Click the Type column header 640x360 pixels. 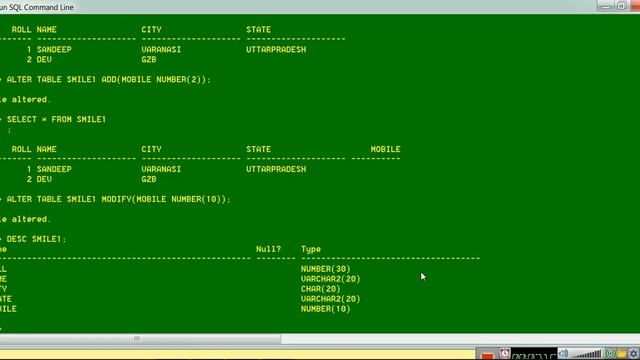[x=311, y=249]
